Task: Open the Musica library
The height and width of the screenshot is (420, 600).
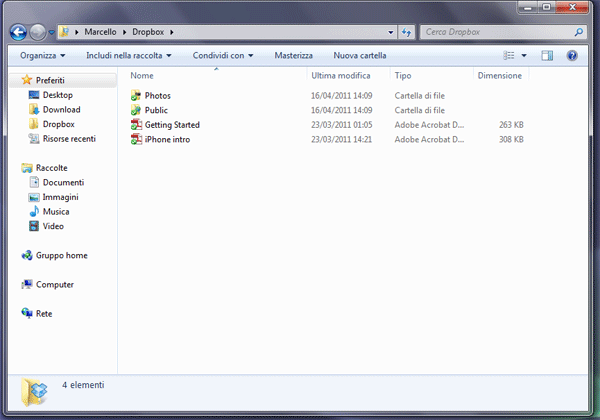Action: (56, 212)
